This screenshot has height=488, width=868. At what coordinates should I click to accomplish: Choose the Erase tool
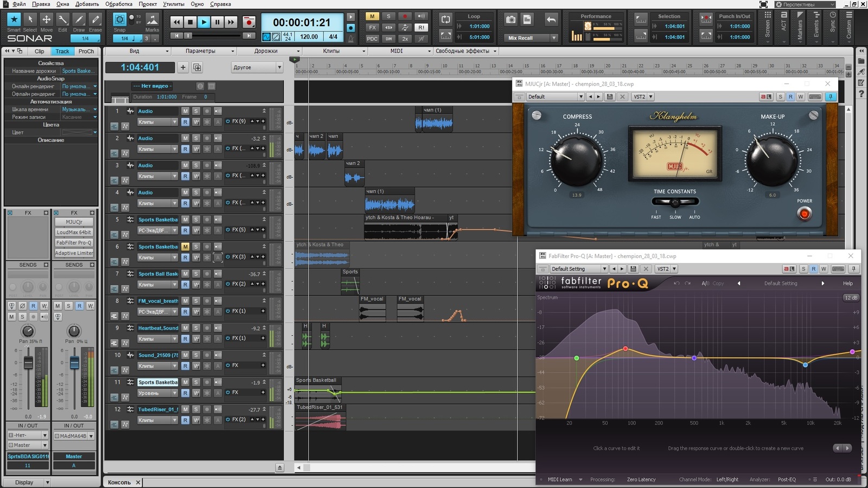pos(95,19)
